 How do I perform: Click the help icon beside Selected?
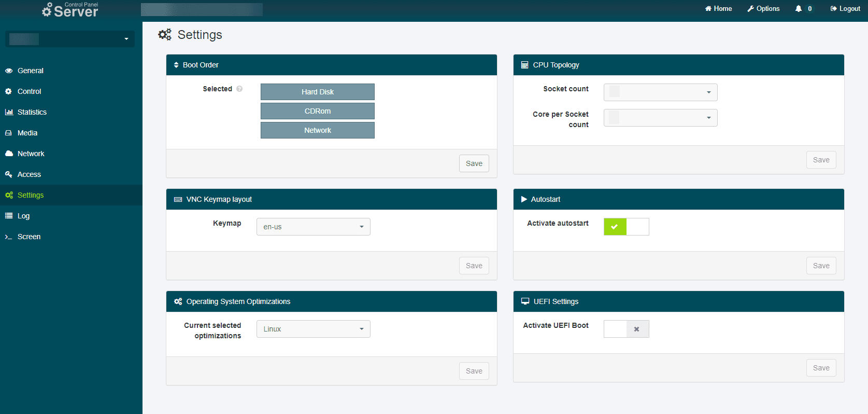point(239,89)
